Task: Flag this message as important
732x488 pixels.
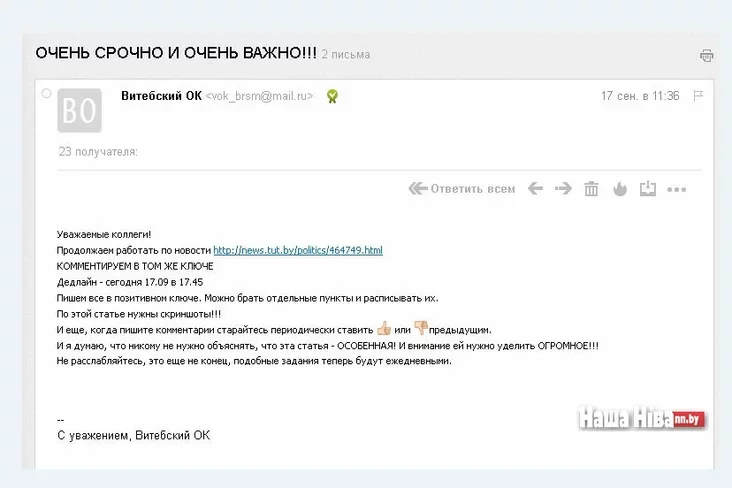Action: 699,96
